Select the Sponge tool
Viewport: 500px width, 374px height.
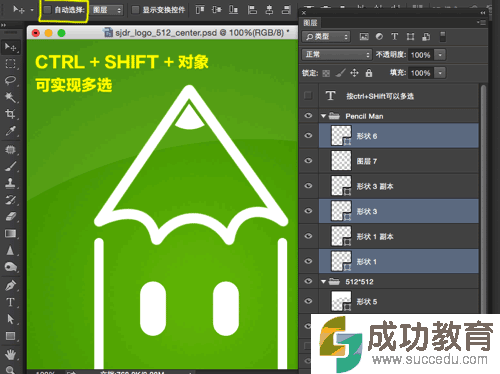[x=10, y=267]
